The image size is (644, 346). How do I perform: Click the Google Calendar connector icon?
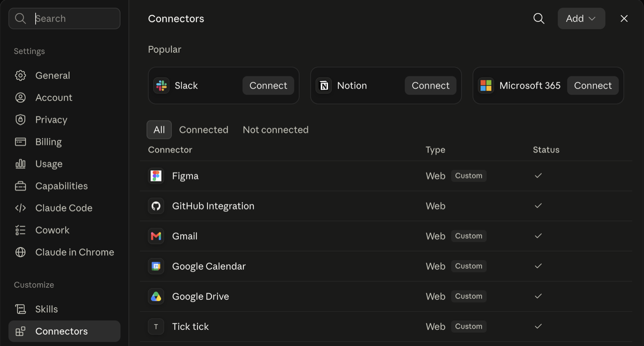pyautogui.click(x=156, y=266)
